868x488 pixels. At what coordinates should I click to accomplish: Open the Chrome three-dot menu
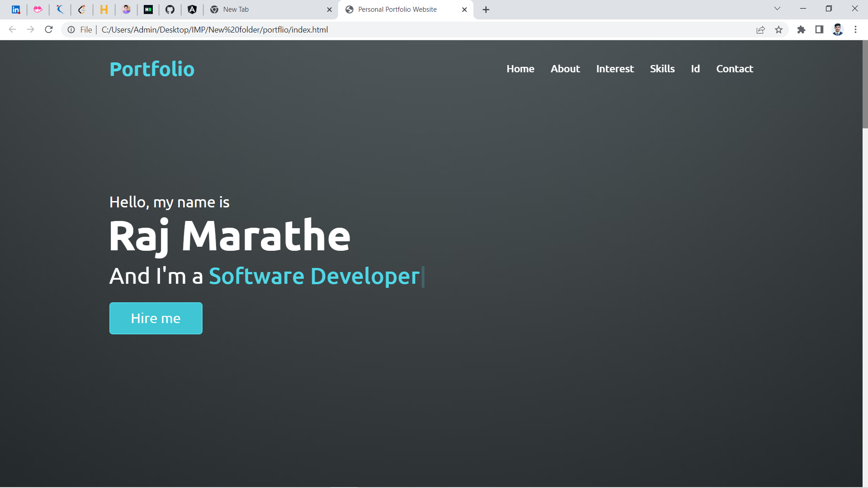855,30
